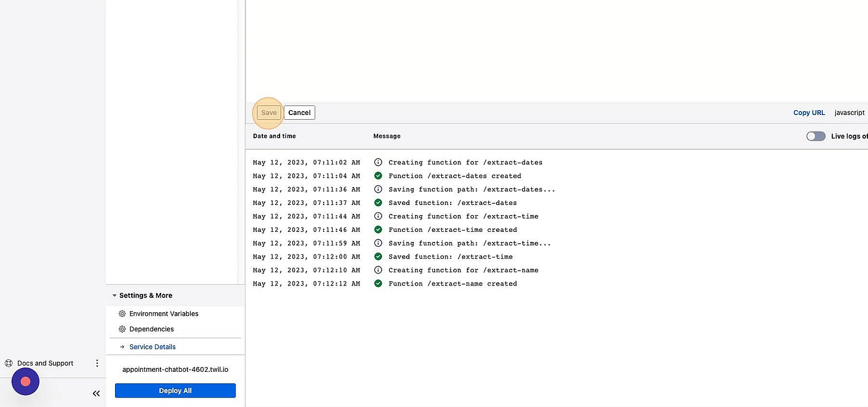868x407 pixels.
Task: Click the Deploy All button
Action: (175, 391)
